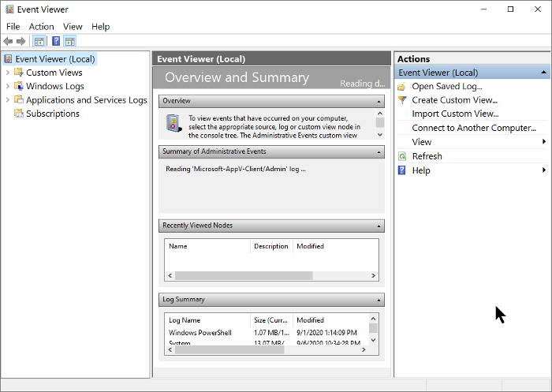552x392 pixels.
Task: Expand the Custom Views tree node
Action: click(8, 73)
